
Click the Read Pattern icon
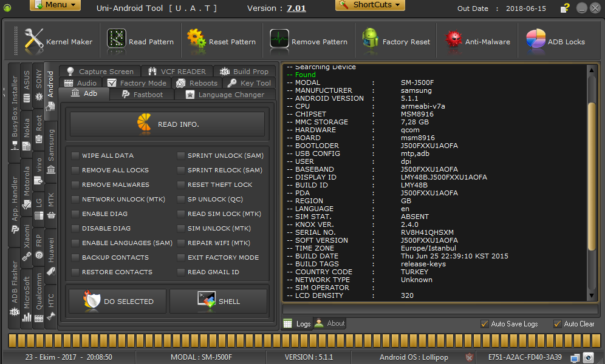click(x=117, y=41)
